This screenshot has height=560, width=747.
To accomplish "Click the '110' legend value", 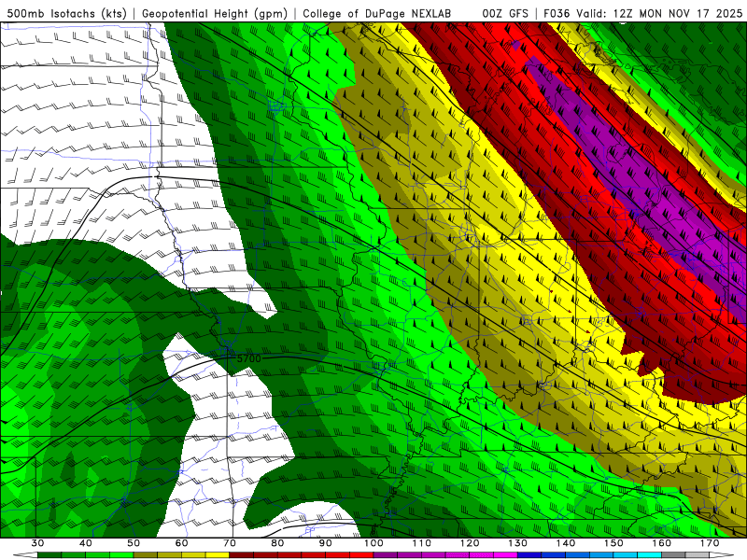I will [422, 543].
